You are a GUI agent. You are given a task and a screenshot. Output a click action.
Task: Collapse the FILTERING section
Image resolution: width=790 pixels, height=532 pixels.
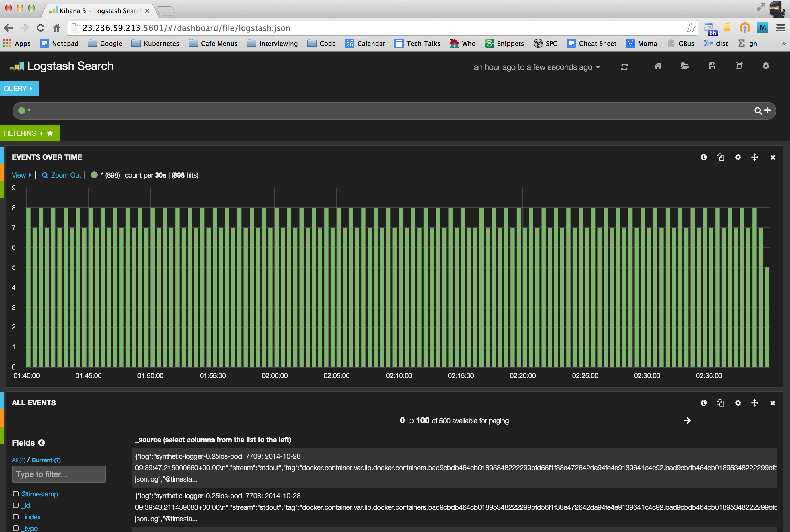point(23,133)
